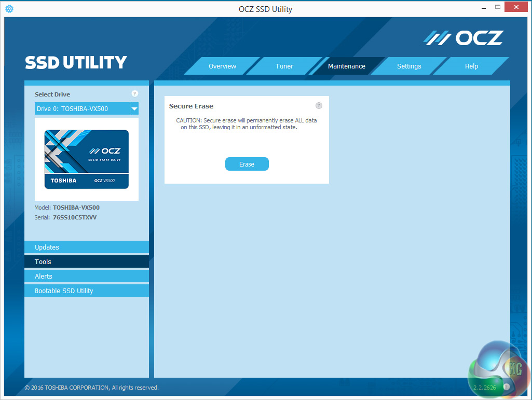532x400 pixels.
Task: Open the Overview tab
Action: pyautogui.click(x=222, y=66)
